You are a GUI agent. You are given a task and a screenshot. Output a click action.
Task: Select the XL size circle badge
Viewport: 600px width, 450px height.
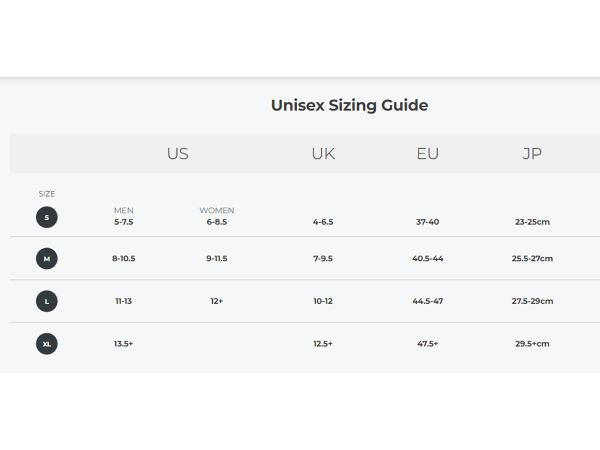click(x=47, y=344)
